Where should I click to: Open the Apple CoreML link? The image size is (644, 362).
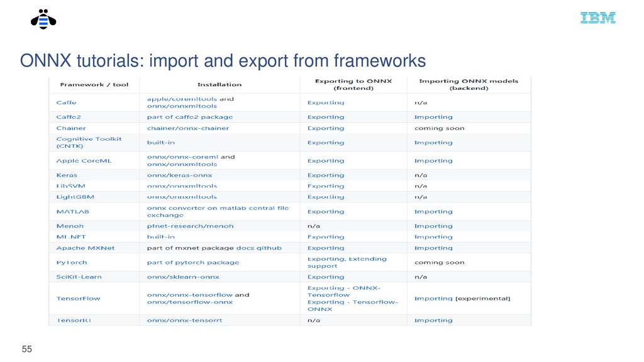click(x=84, y=161)
